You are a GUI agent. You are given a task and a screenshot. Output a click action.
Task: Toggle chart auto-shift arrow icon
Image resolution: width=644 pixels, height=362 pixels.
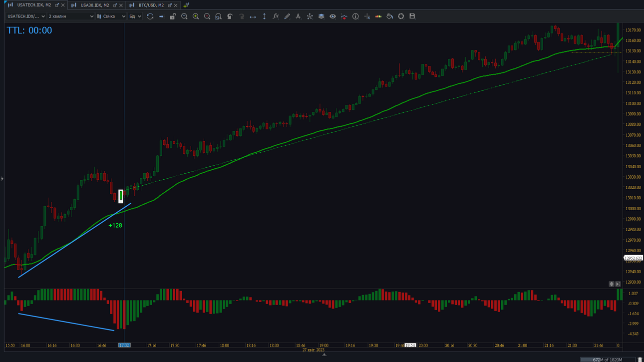[161, 16]
